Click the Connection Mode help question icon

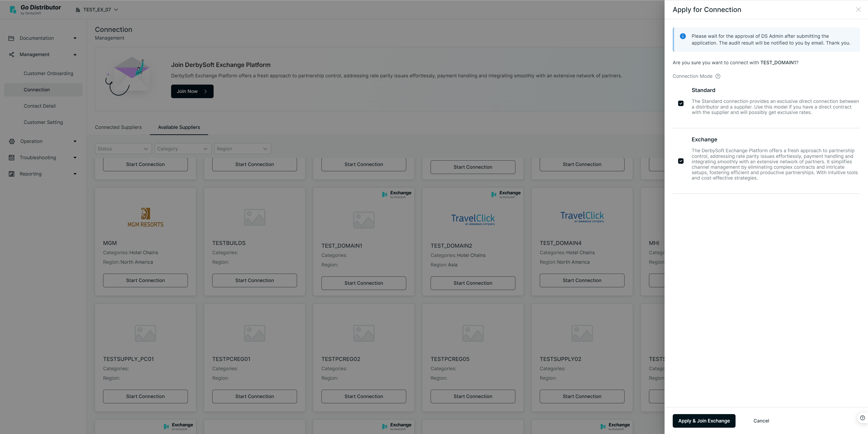718,76
